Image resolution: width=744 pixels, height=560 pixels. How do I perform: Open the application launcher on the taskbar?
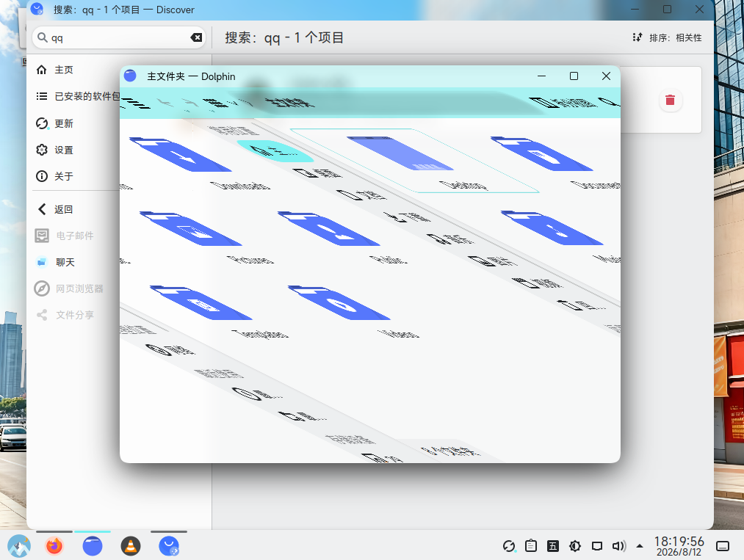click(19, 546)
